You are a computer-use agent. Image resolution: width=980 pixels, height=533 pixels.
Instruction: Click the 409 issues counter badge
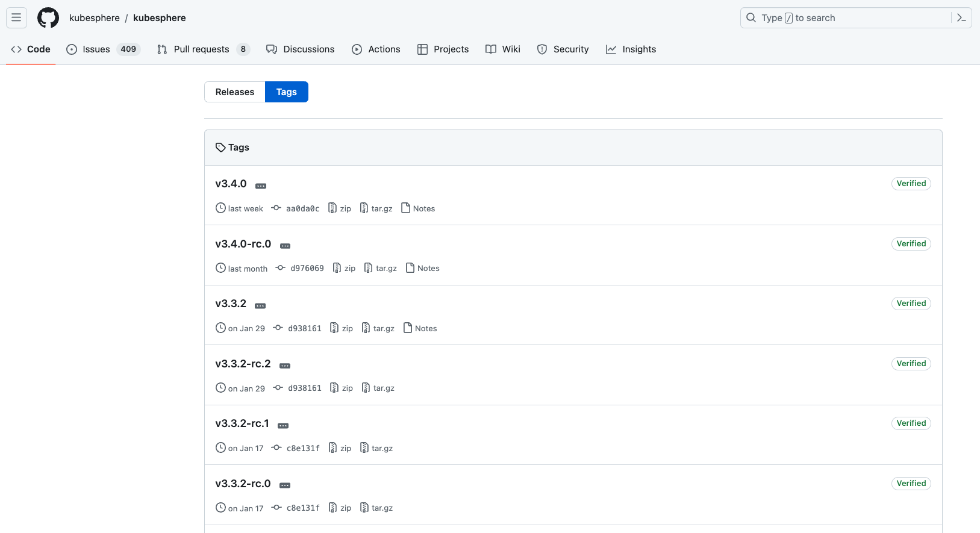click(128, 49)
